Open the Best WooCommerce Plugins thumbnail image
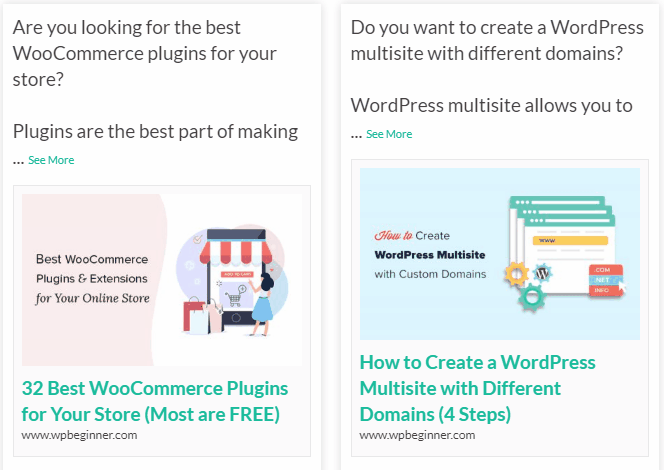Image resolution: width=664 pixels, height=470 pixels. [162, 280]
